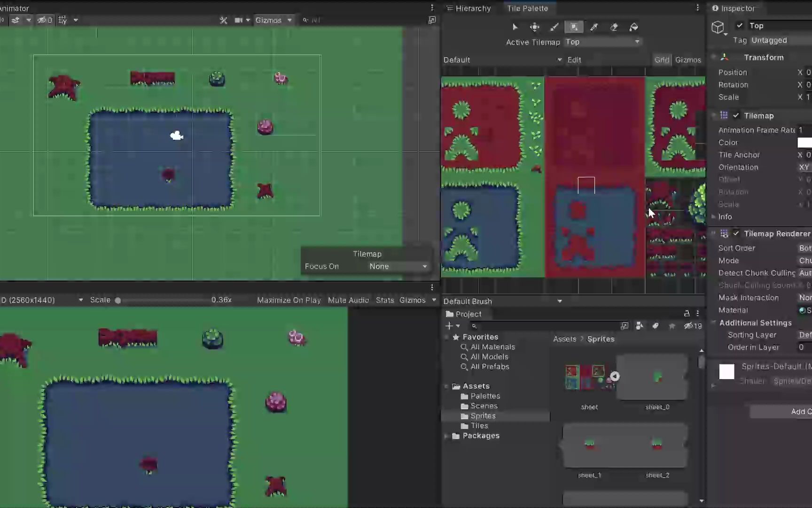The width and height of the screenshot is (812, 508).
Task: Select the Eraser tool in Tile Palette
Action: point(614,27)
